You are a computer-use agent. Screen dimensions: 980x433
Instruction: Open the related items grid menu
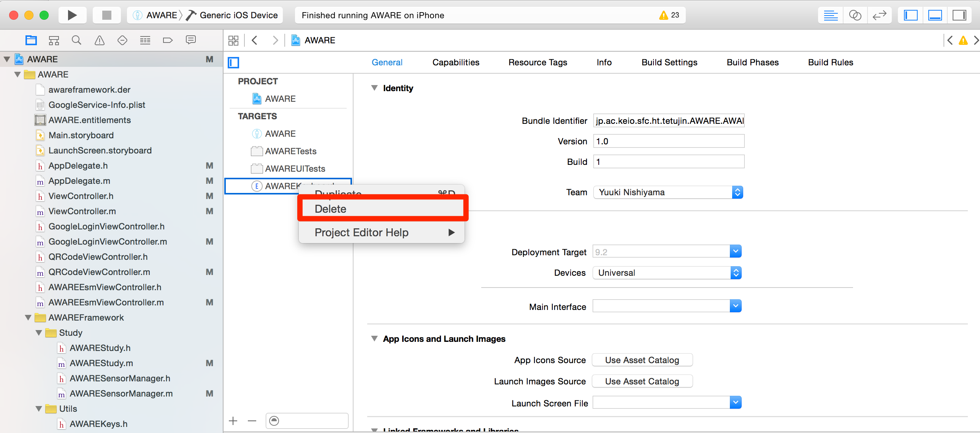[x=233, y=40]
